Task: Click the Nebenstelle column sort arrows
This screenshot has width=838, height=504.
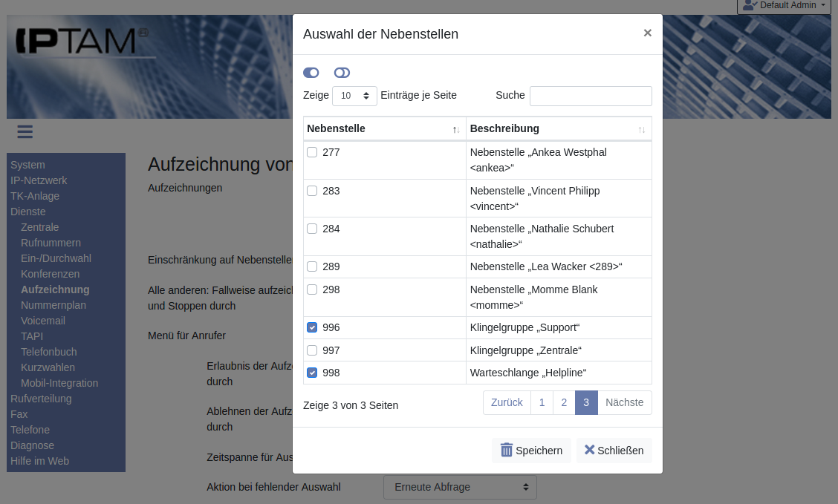Action: [456, 129]
